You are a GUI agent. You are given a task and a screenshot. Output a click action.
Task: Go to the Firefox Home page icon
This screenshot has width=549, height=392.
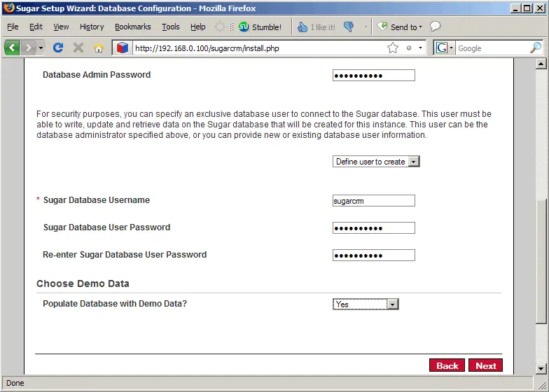(x=99, y=48)
